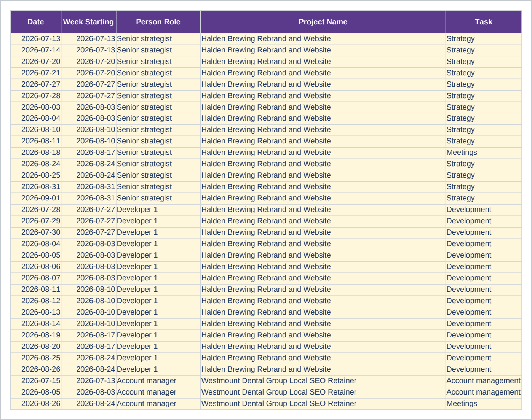Click Week Starting cell in the 2026-09-01 row
532x420 pixels.
tap(88, 198)
